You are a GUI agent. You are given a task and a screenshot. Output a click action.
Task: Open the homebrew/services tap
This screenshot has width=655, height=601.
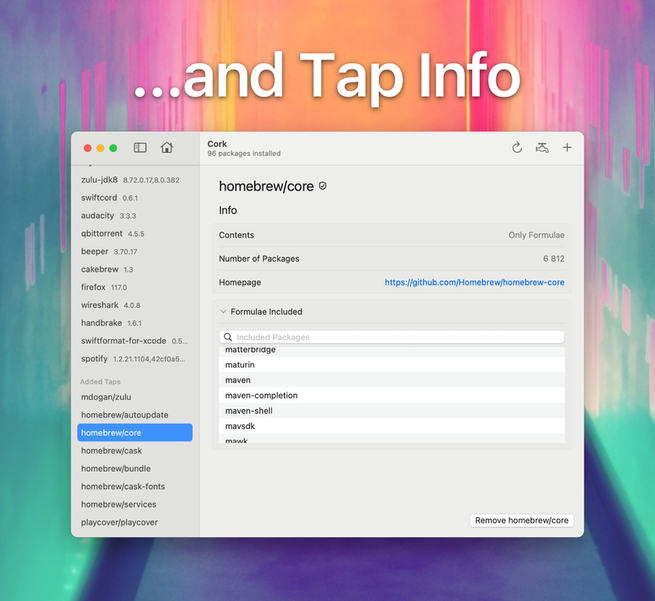click(x=135, y=505)
